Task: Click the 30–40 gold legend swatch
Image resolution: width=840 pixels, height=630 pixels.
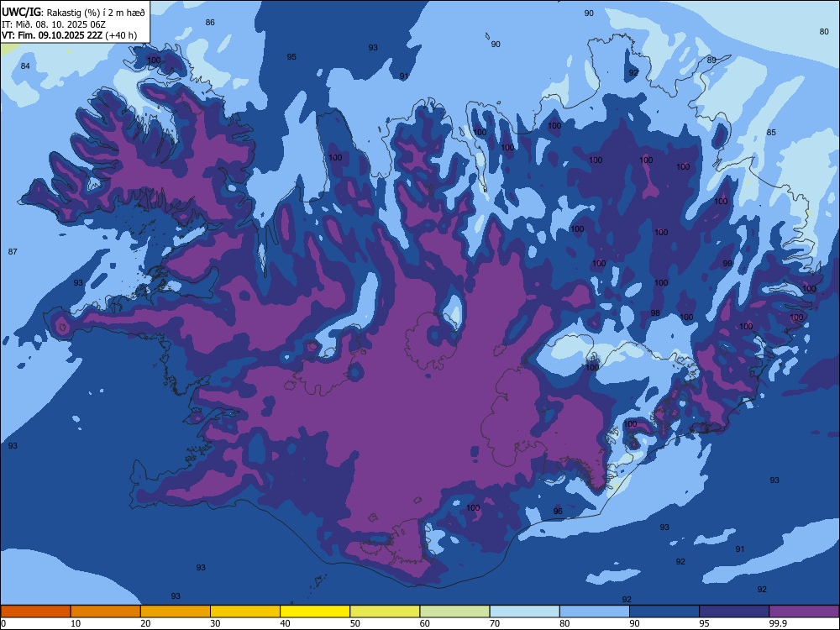Action: point(245,612)
